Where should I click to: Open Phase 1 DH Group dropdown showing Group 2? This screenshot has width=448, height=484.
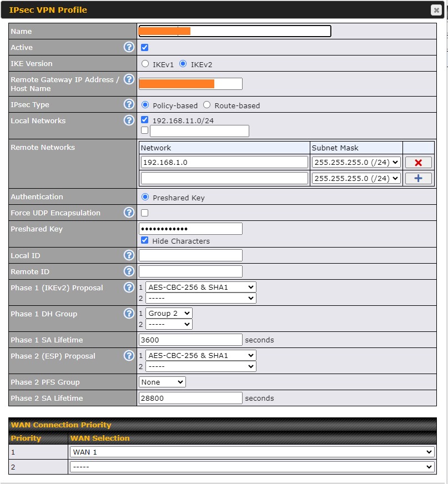[169, 313]
